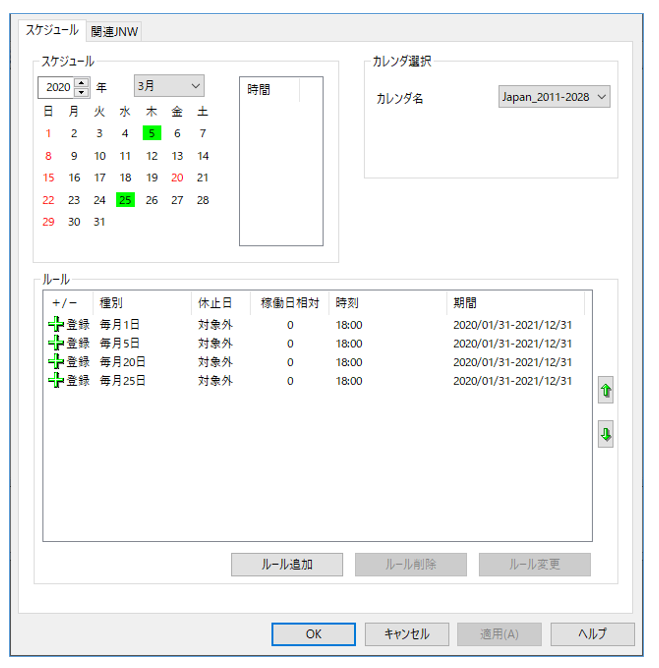Click the year 2020 input field
This screenshot has height=668, width=659.
tap(57, 87)
